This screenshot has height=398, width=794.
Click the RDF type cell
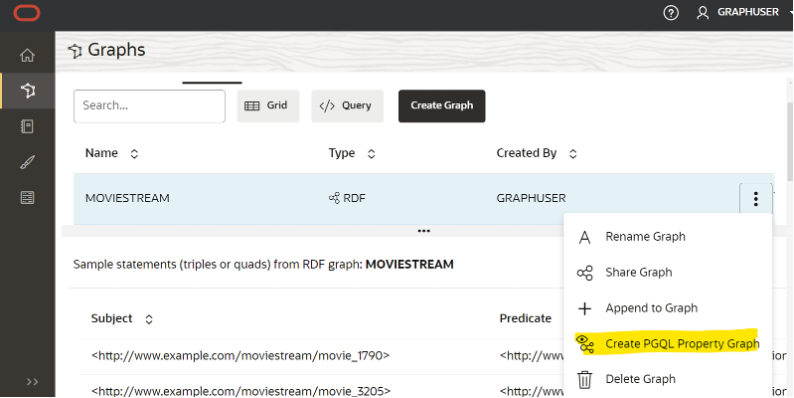pos(347,198)
